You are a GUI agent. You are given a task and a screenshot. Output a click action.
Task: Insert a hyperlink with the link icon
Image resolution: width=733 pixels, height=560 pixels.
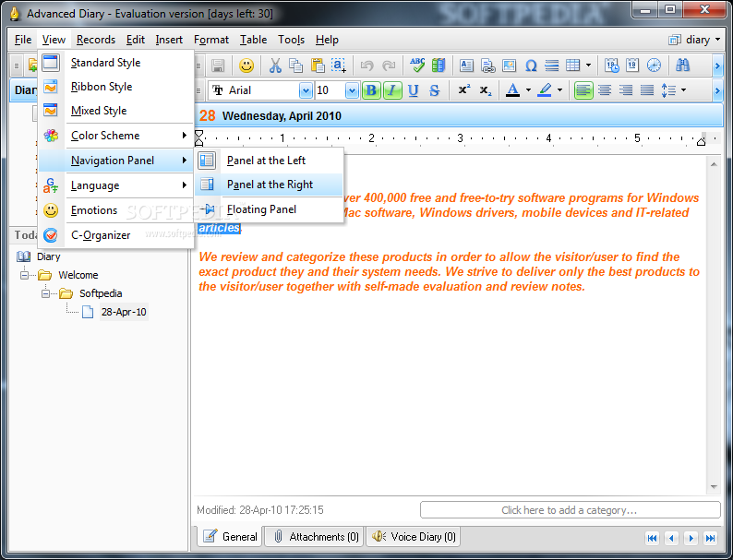coord(487,66)
